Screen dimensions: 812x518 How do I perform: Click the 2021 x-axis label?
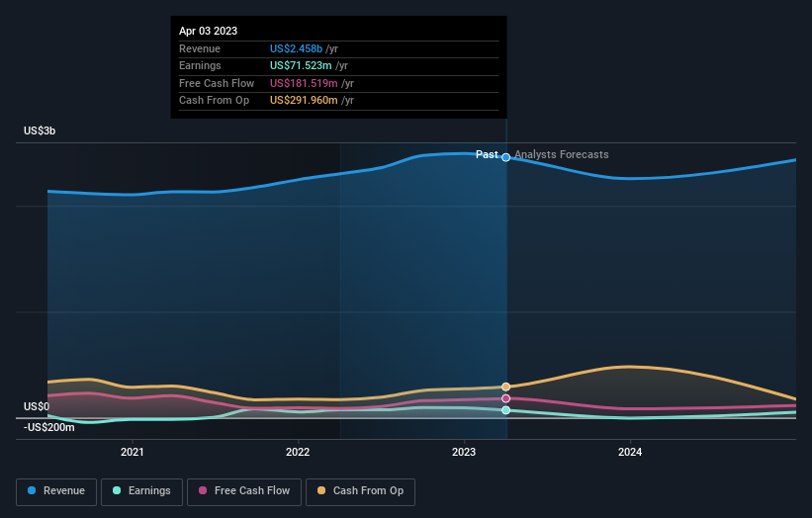(x=133, y=453)
